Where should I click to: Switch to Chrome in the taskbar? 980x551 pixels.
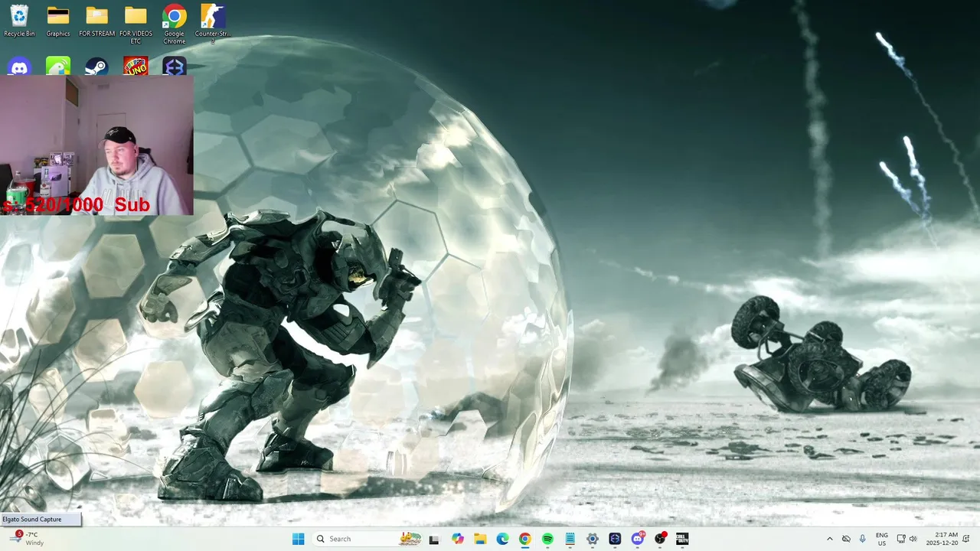click(524, 539)
